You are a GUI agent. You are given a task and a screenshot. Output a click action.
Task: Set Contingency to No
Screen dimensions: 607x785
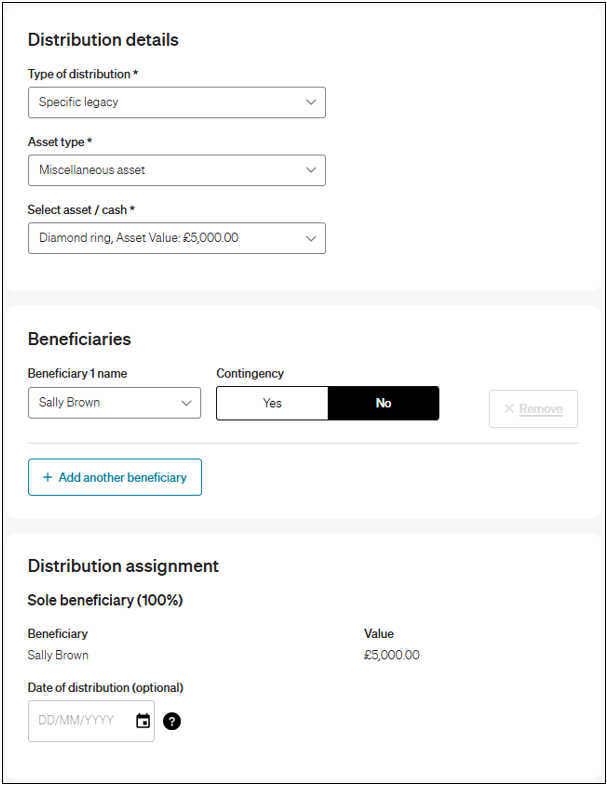coord(383,403)
